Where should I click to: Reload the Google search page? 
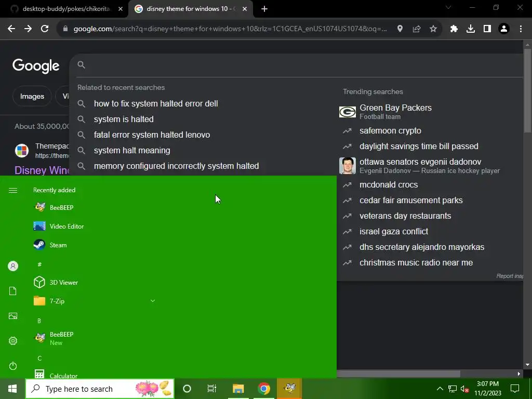pos(45,29)
